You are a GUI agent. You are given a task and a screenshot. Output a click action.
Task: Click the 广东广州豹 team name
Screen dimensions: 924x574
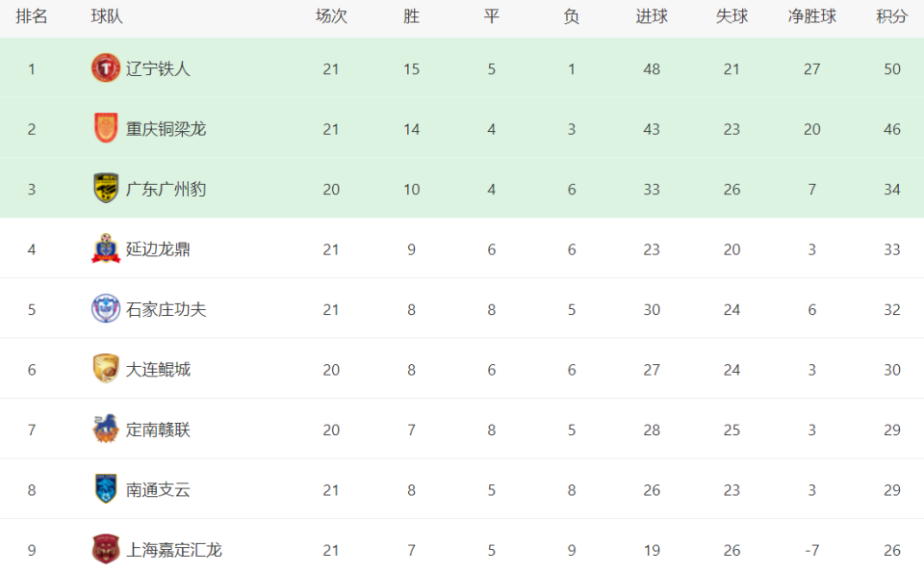167,190
